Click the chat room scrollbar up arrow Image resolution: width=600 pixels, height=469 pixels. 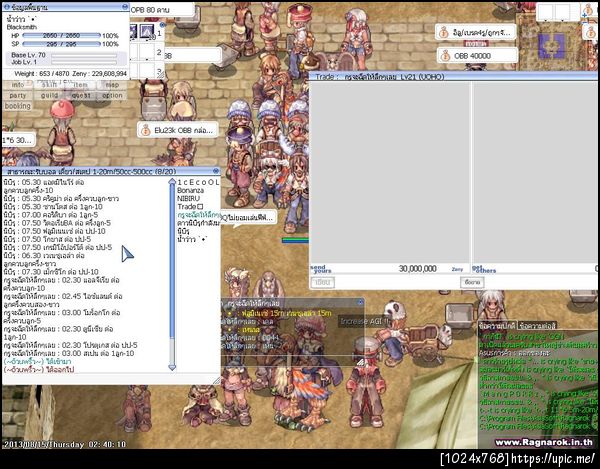[172, 181]
